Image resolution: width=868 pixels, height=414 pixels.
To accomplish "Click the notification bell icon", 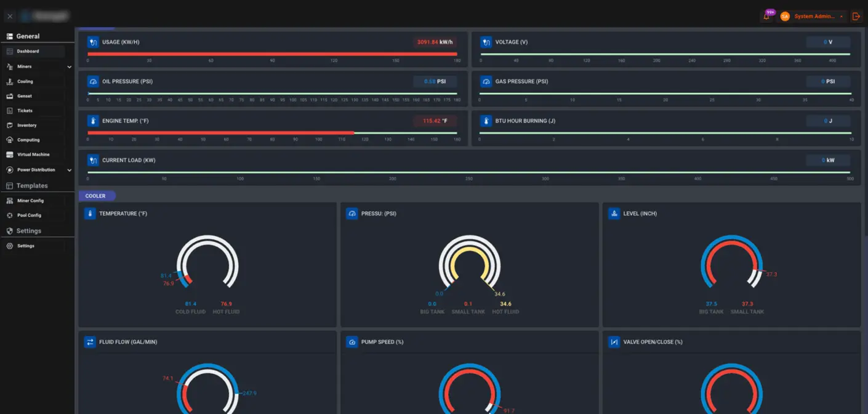I will click(766, 17).
